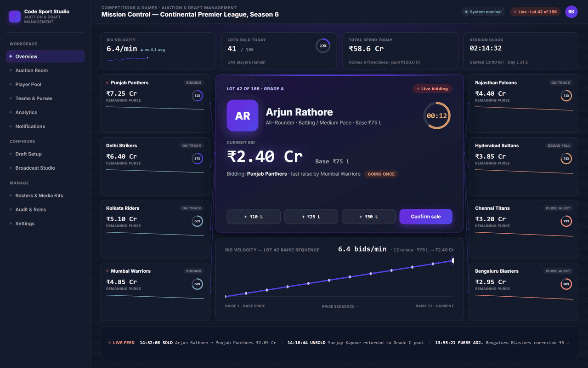Open the Mumbai Warriors team card
Viewport: 588px width, 368px height.
coord(155,292)
